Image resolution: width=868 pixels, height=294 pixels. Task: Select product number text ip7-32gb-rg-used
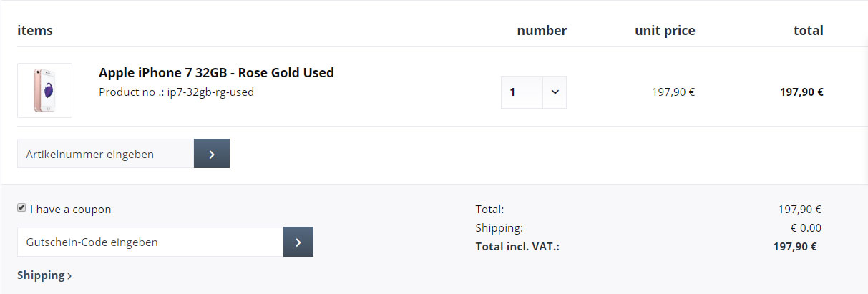click(x=210, y=92)
